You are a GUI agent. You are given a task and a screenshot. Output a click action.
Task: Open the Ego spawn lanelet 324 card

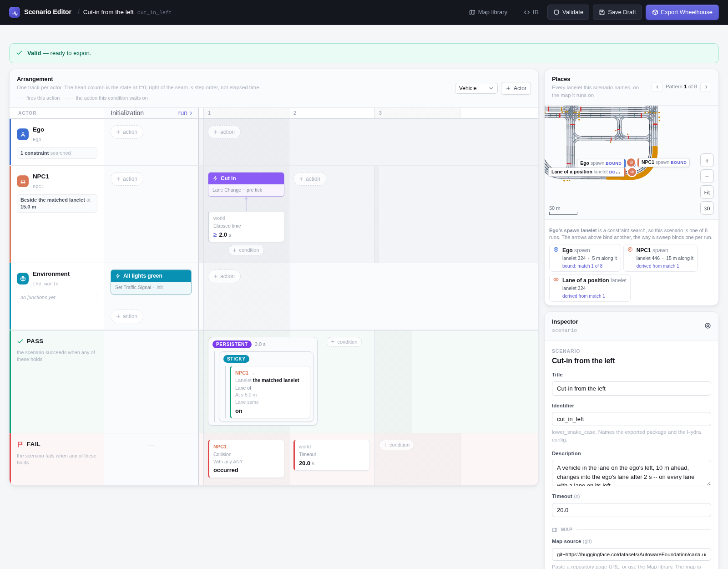tap(585, 258)
